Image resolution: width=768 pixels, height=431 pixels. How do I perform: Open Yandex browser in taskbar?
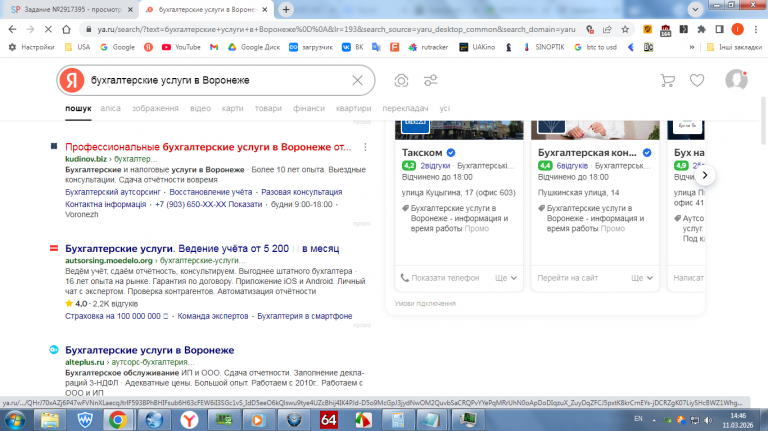189,420
